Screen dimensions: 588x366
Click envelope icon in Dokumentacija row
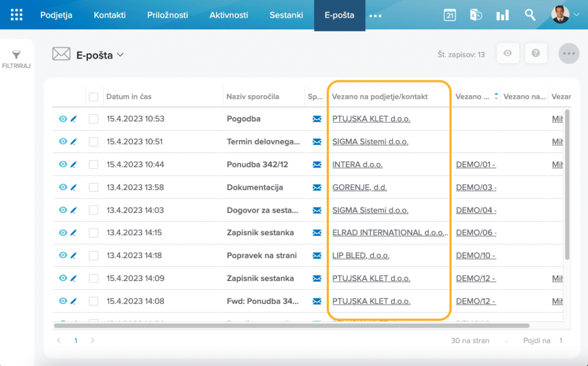317,188
